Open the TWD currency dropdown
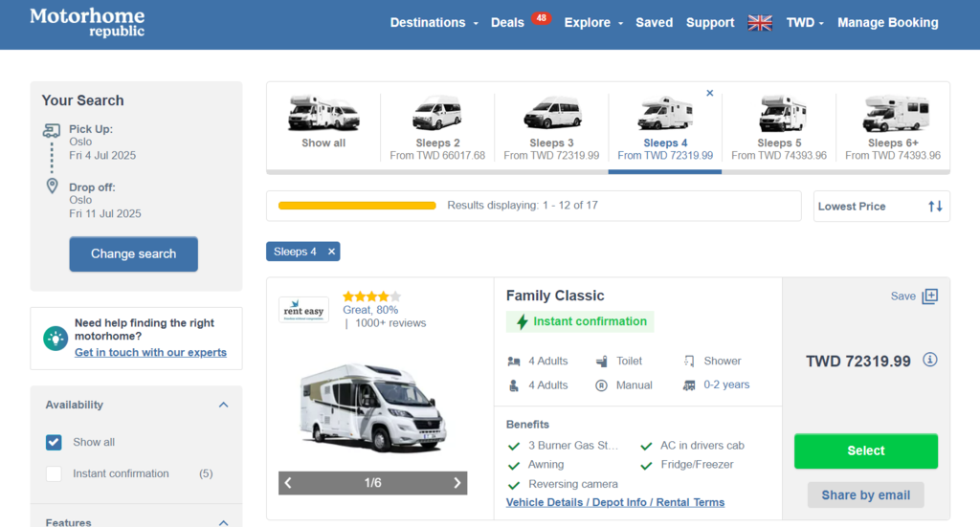The height and width of the screenshot is (527, 980). tap(804, 23)
